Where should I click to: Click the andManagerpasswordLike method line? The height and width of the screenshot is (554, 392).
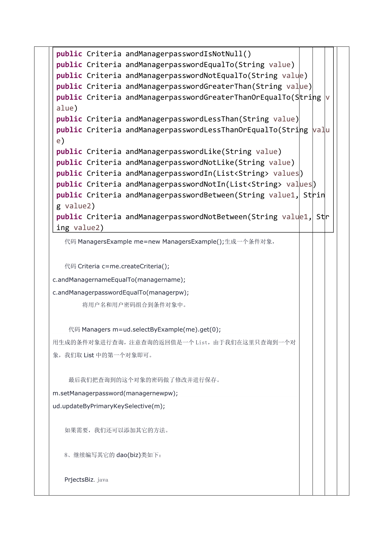tap(169, 152)
